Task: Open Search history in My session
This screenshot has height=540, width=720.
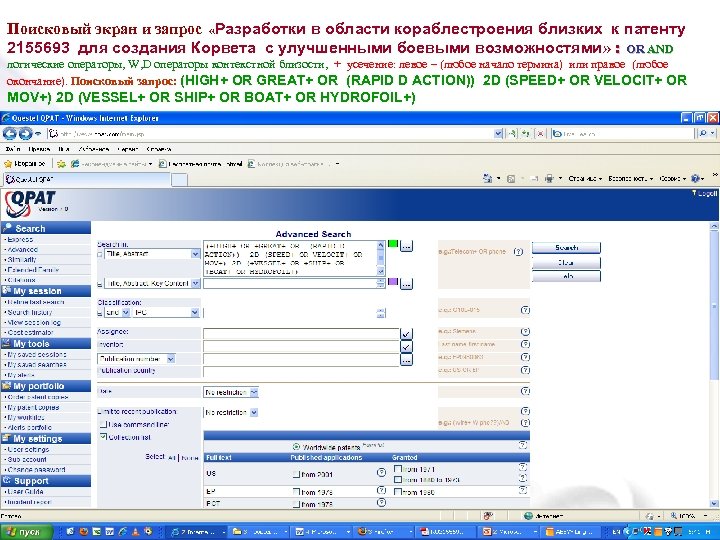Action: [28, 312]
